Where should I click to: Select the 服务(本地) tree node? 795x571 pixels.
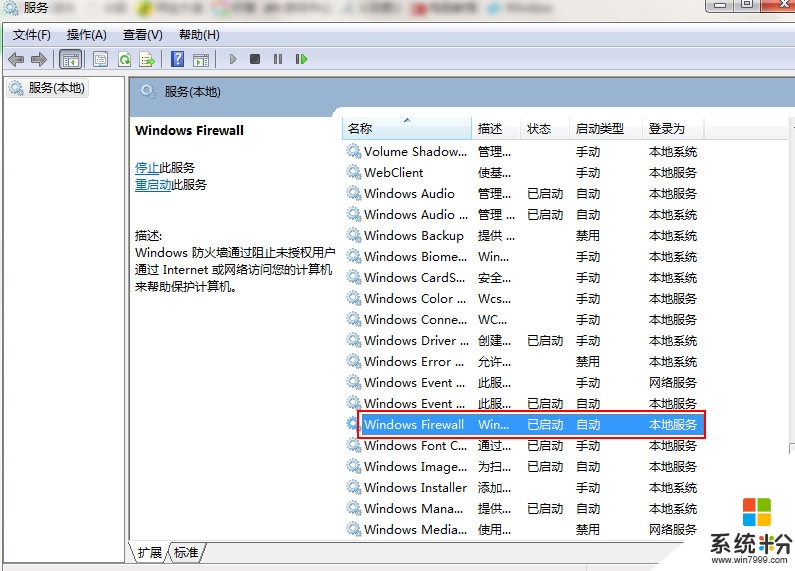pyautogui.click(x=47, y=88)
